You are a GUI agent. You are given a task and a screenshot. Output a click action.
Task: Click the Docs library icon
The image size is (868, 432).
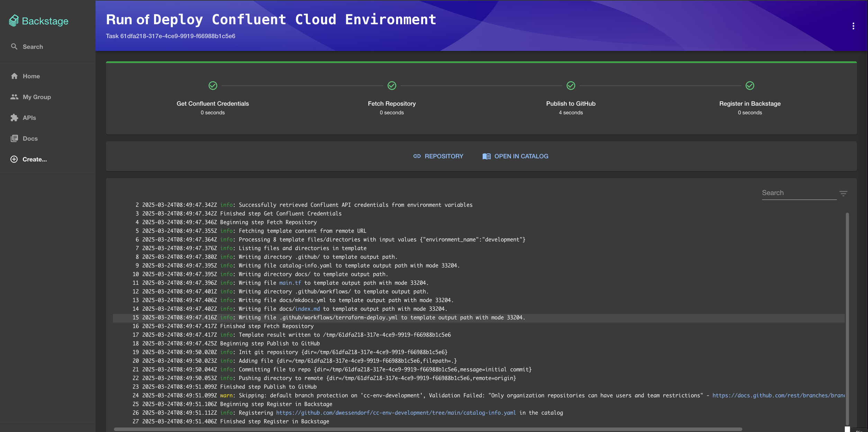(14, 138)
